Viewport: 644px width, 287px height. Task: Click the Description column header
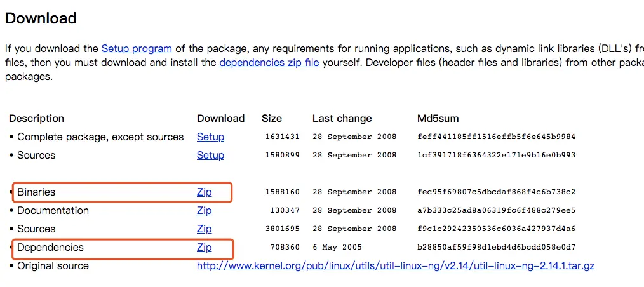(36, 118)
